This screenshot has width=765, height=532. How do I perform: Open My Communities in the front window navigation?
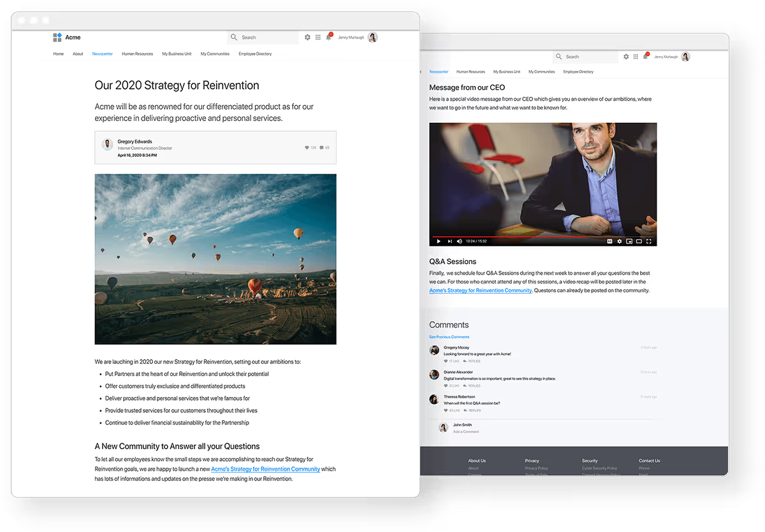click(x=215, y=54)
